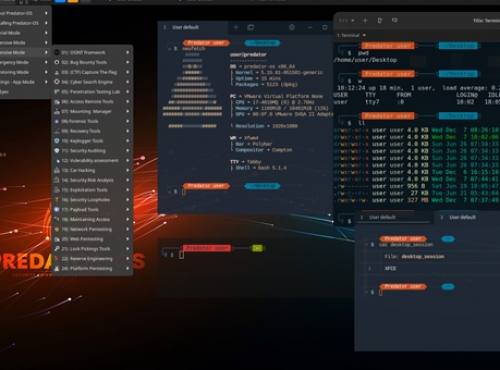This screenshot has height=370, width=500.
Task: Click the Lock Pickings Tools key icon
Action: (x=57, y=249)
